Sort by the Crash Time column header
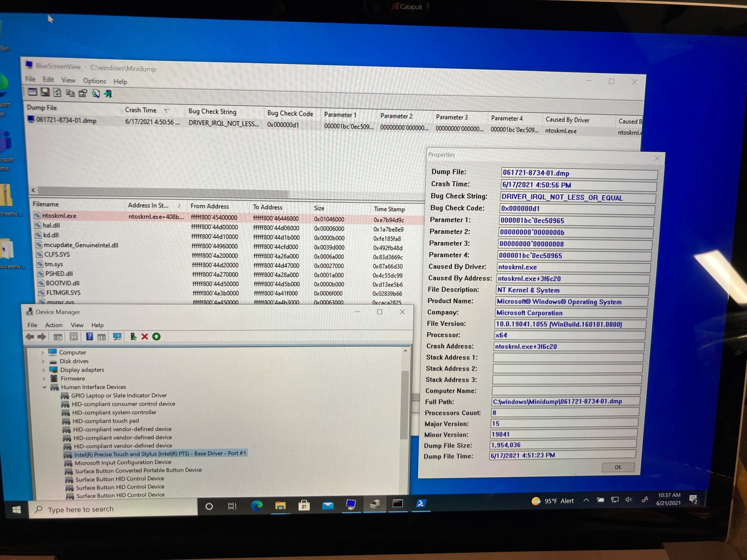747x560 pixels. (x=141, y=110)
